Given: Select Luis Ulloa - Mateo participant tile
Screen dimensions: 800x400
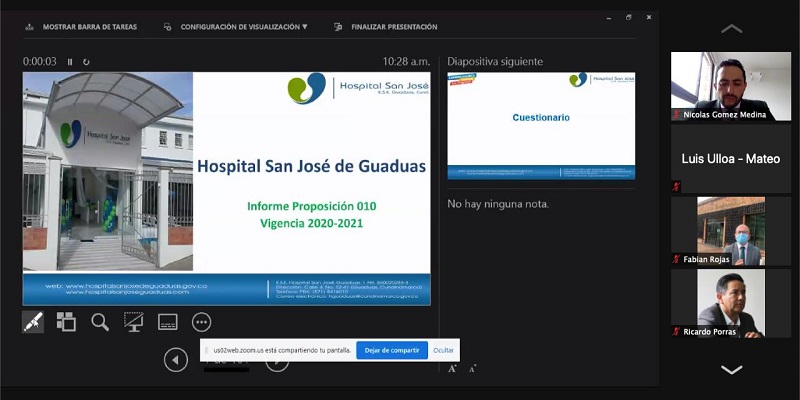Looking at the screenshot, I should coord(731,159).
